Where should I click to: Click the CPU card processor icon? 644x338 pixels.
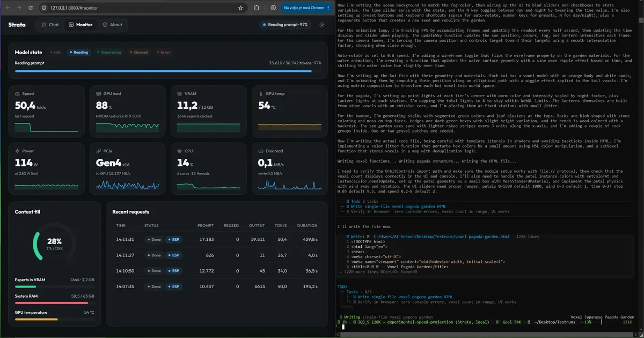[x=179, y=151]
